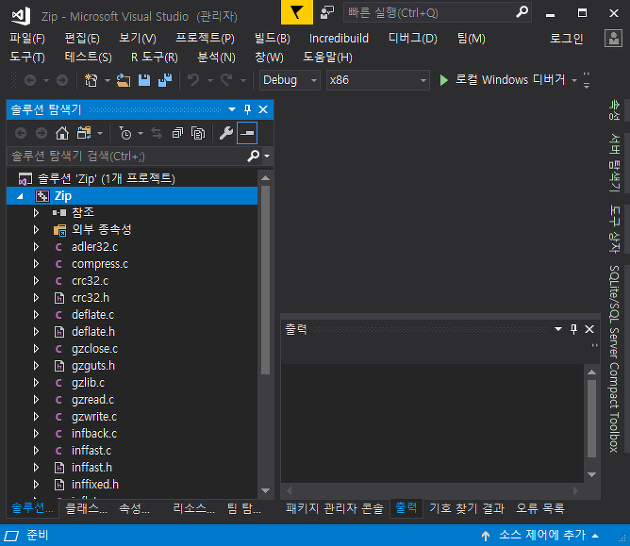630x546 pixels.
Task: Click the Save toolbar icon
Action: pos(144,80)
